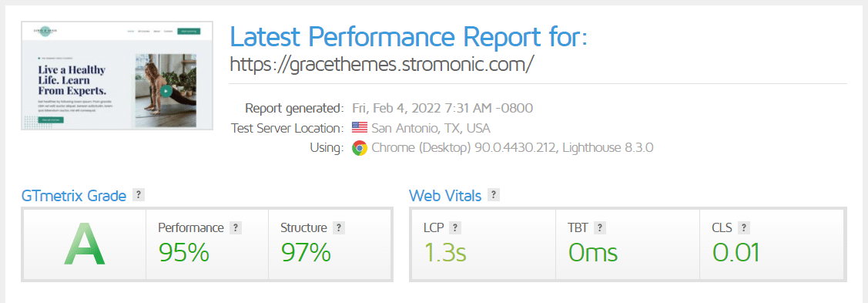Open the LCP question mark help
This screenshot has width=868, height=303.
tap(455, 227)
